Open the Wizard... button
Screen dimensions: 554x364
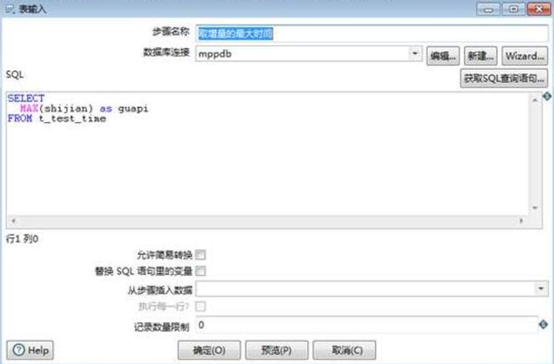525,56
